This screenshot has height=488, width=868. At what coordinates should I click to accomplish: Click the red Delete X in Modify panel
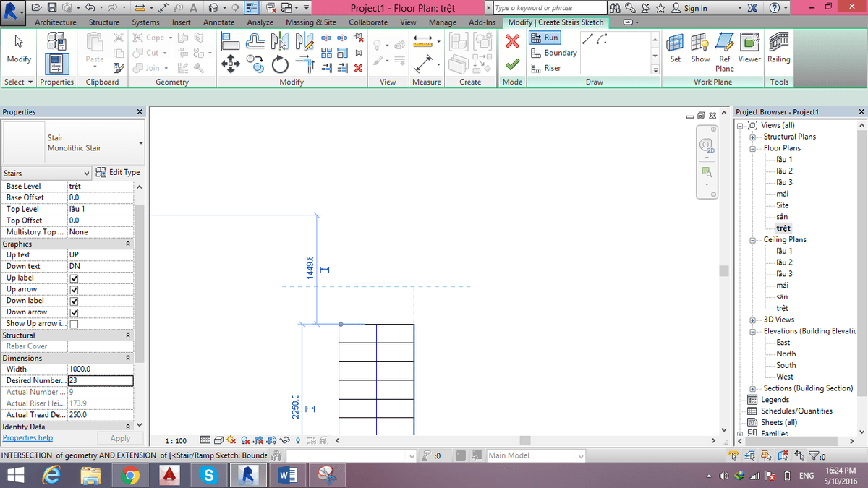point(358,68)
